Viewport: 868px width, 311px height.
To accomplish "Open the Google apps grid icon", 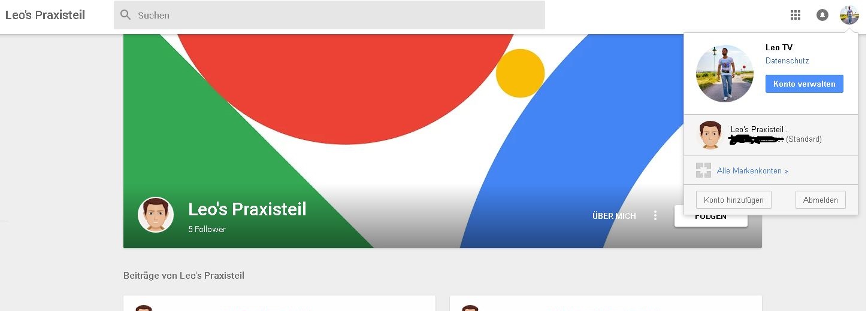I will (x=796, y=16).
